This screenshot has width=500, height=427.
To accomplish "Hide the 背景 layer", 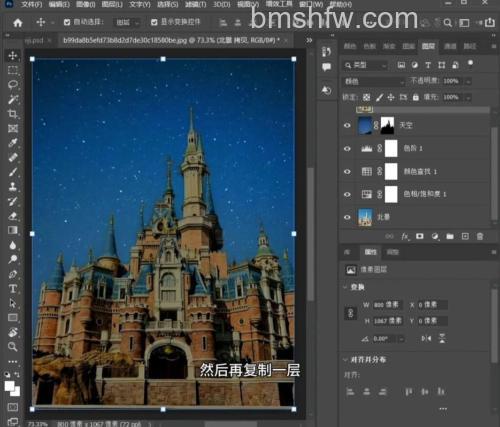I will point(347,217).
